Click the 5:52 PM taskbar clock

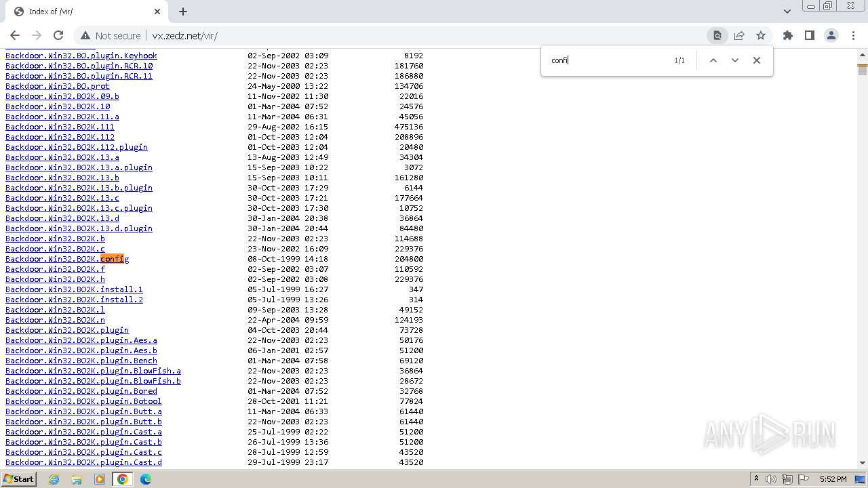833,479
